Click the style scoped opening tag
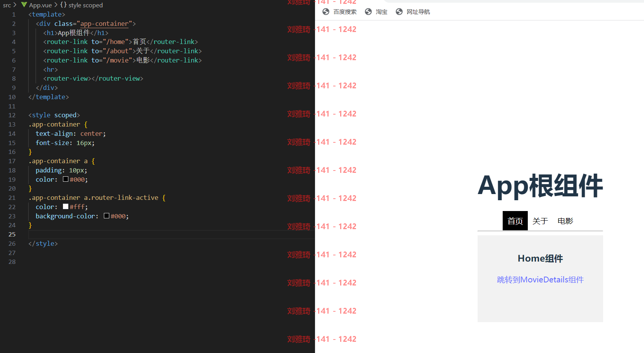 click(x=54, y=115)
